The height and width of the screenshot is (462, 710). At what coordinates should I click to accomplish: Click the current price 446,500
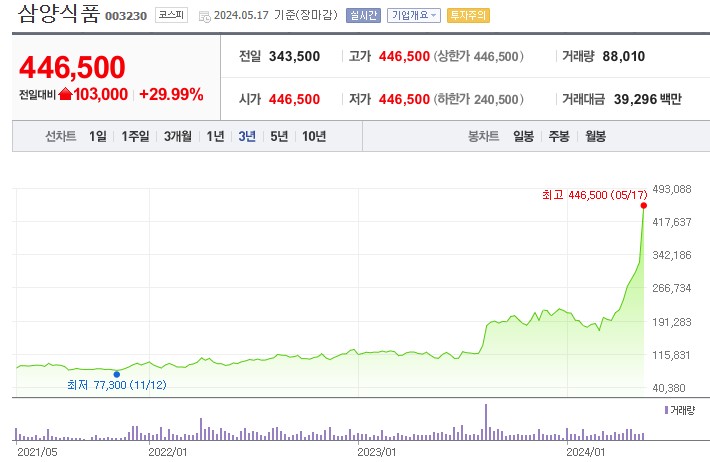72,67
